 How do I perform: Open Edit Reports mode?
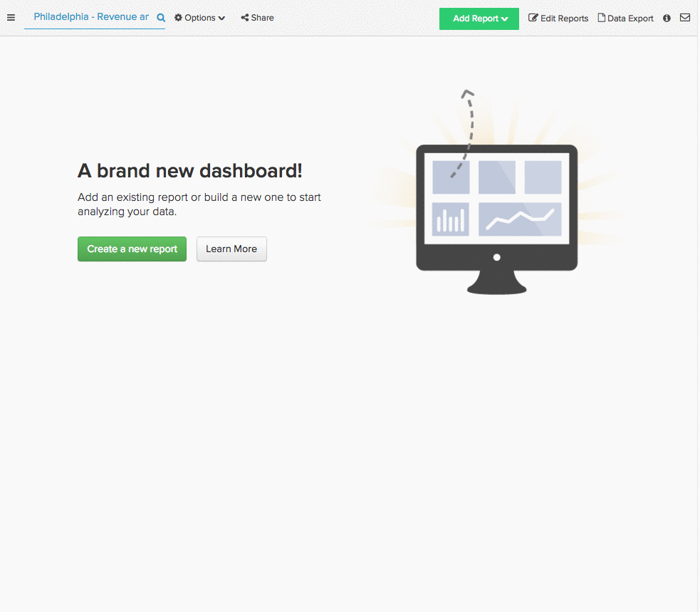coord(558,19)
